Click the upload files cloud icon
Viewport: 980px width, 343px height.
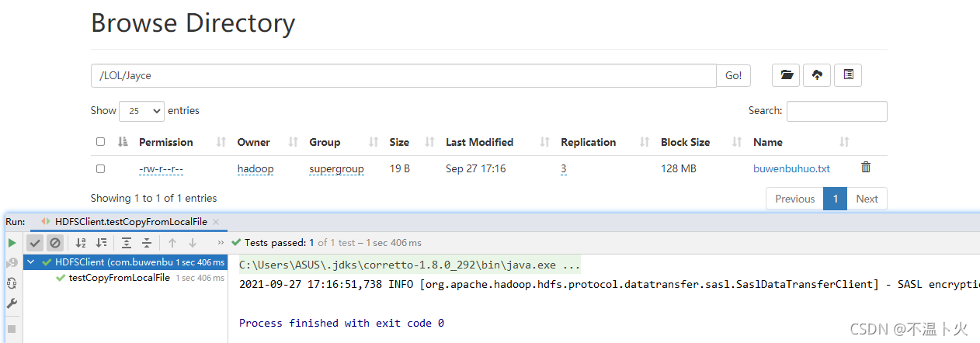click(x=817, y=75)
